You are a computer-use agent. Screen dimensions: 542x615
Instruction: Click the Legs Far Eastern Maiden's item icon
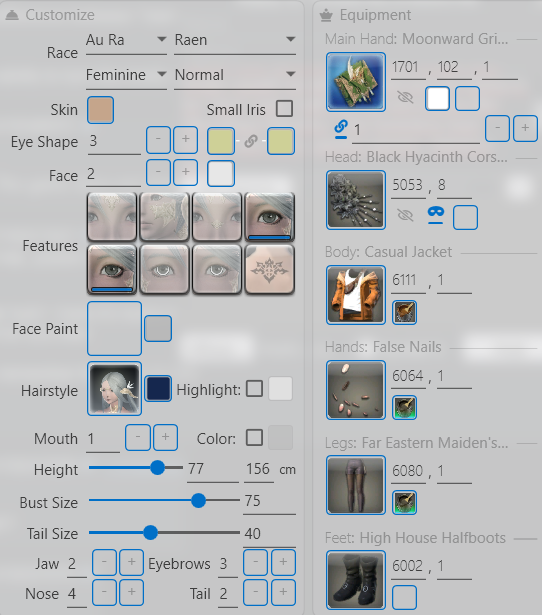click(x=356, y=485)
